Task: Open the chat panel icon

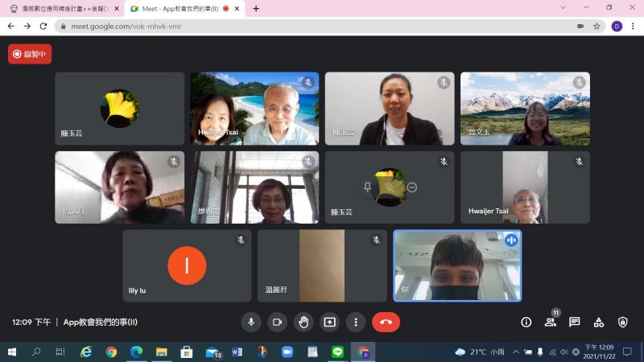Action: (x=575, y=322)
